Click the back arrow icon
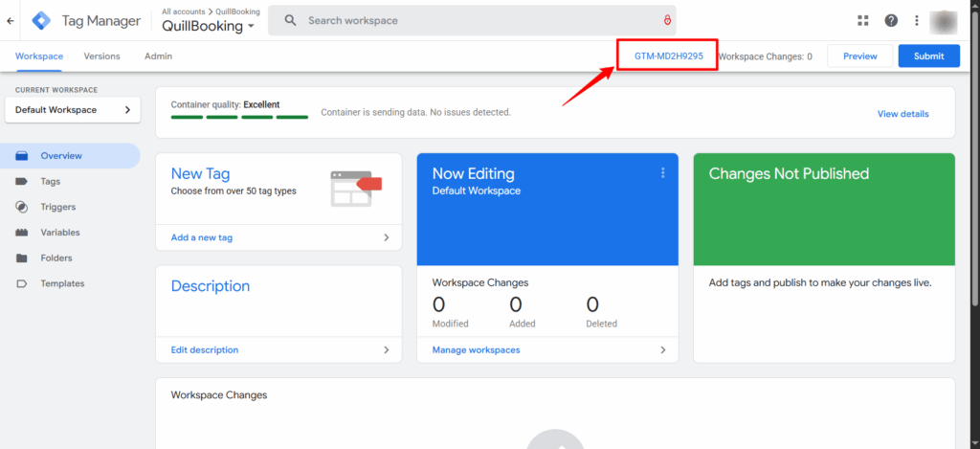980x449 pixels. (x=11, y=20)
